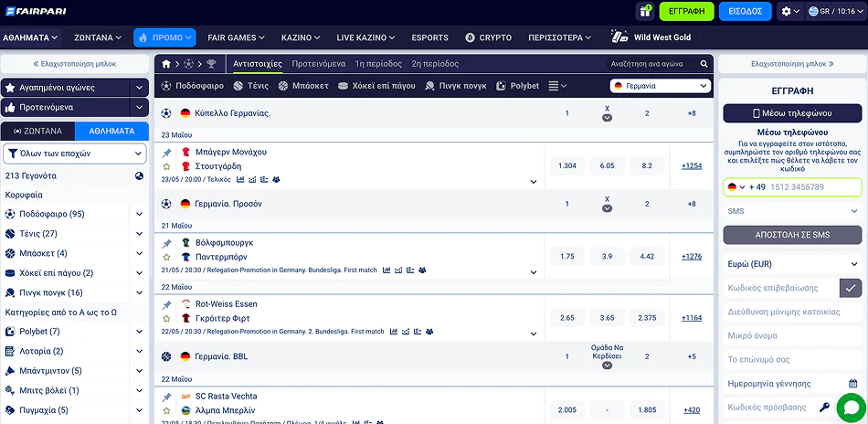The width and height of the screenshot is (868, 424).
Task: Open ΠΡΟΜΟ menu
Action: 165,37
